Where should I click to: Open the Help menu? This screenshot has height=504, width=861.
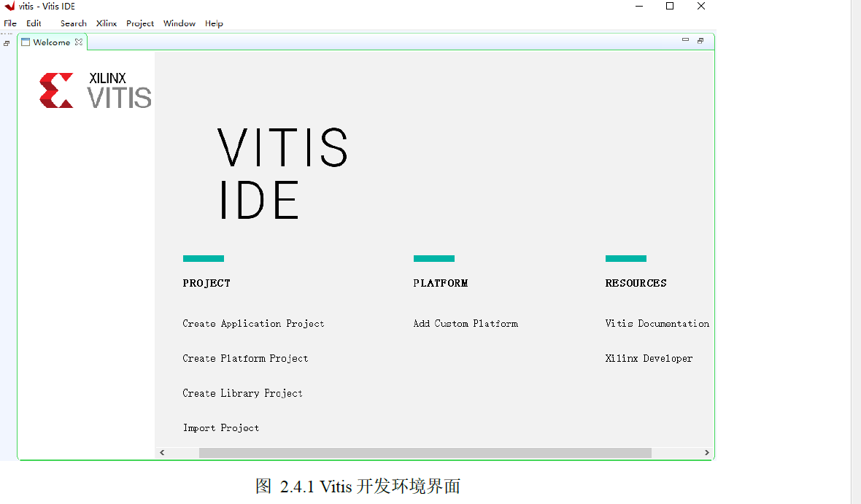click(214, 23)
